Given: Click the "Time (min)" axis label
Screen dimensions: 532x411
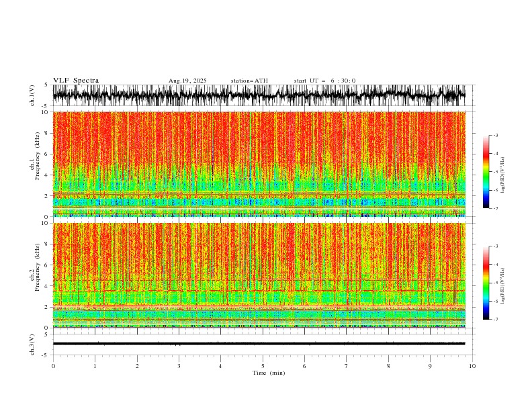Looking at the screenshot, I should (x=269, y=373).
